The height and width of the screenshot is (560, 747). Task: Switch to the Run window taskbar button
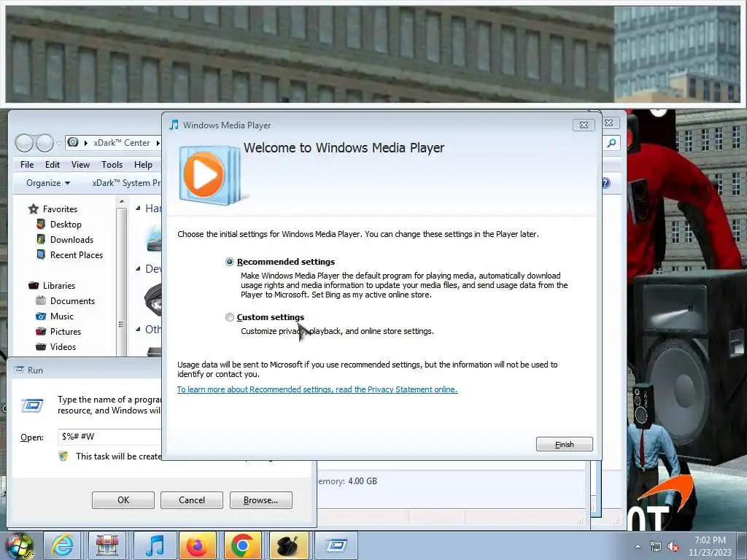coord(336,545)
